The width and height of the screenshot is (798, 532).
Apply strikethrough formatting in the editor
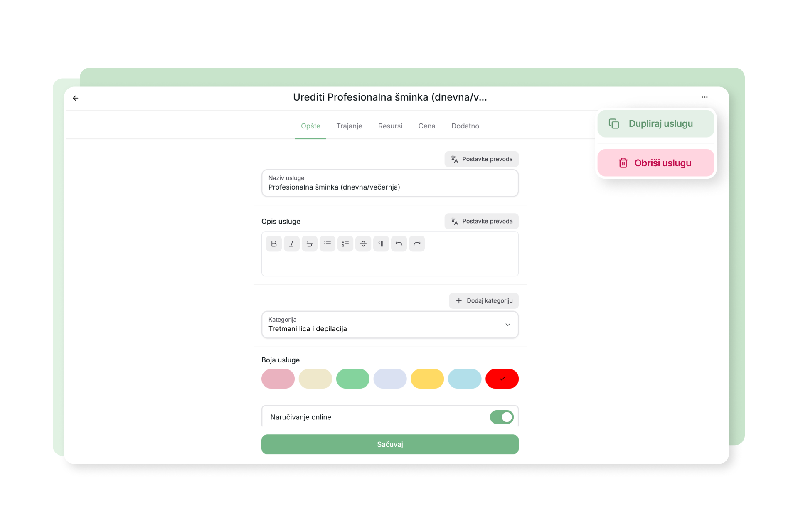pyautogui.click(x=310, y=244)
